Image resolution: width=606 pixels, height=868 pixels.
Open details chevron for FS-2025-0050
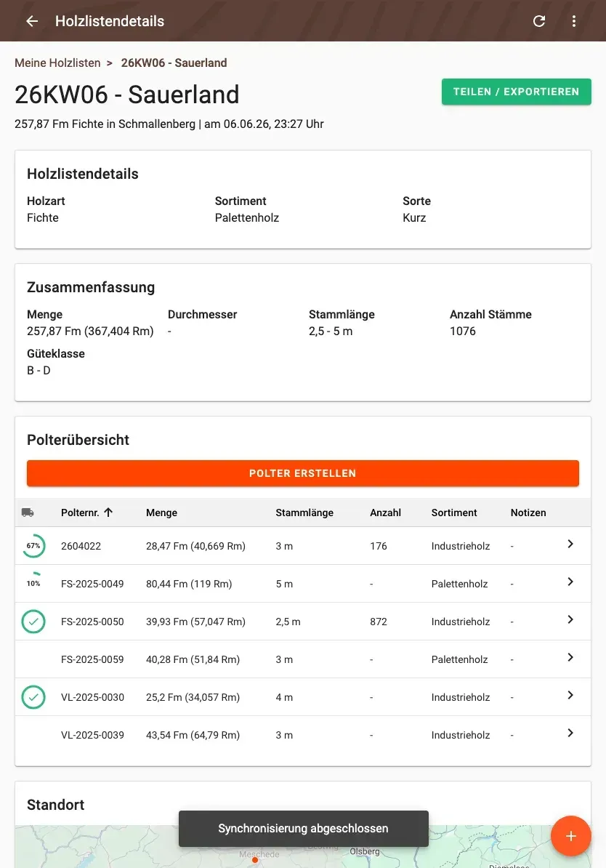[x=570, y=619]
